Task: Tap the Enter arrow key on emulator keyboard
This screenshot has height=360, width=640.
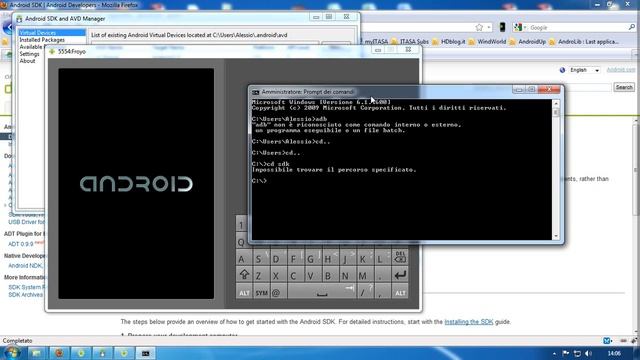Action: tap(400, 275)
